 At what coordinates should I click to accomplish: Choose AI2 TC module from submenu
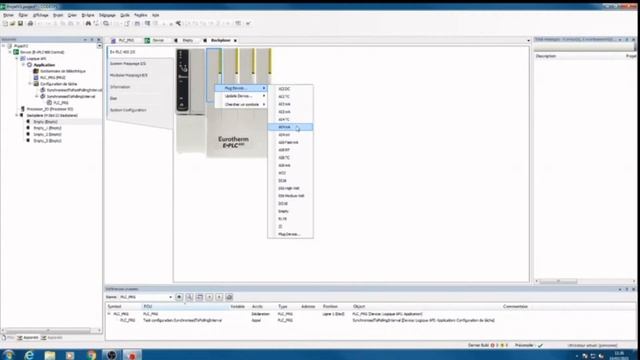point(291,97)
